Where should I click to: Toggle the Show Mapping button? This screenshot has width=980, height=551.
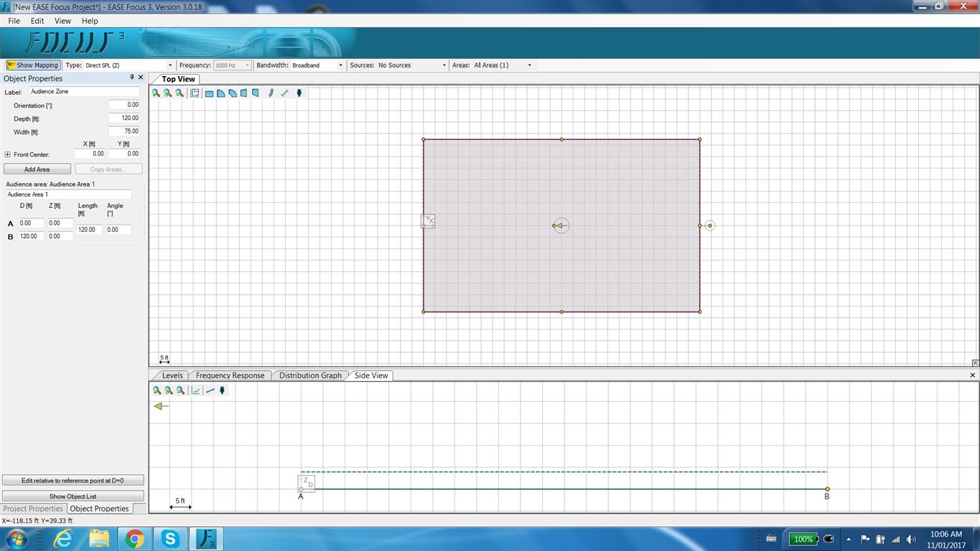[x=32, y=65]
